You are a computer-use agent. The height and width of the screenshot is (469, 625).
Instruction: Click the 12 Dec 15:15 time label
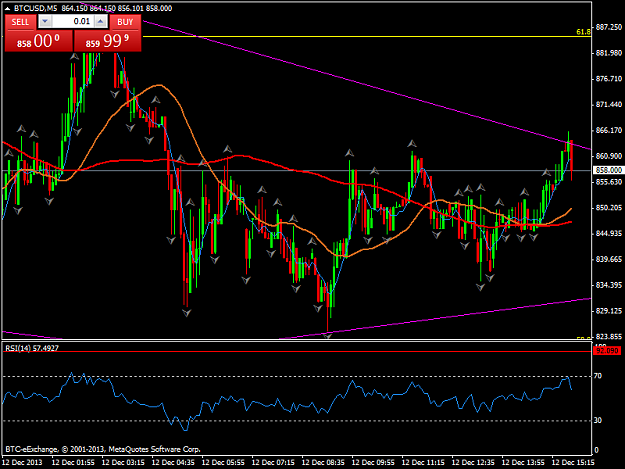tap(573, 463)
